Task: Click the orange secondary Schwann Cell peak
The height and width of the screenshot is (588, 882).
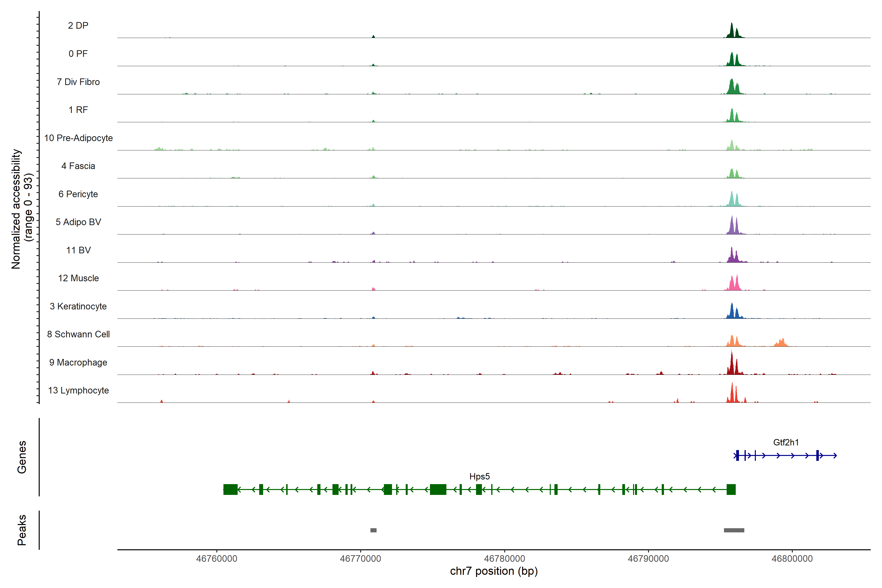Action: click(781, 343)
